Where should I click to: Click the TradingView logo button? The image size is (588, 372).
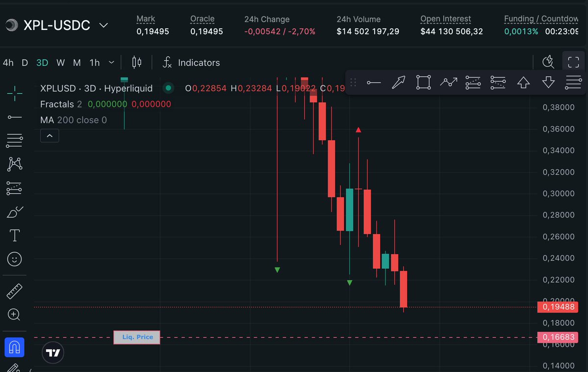click(x=52, y=352)
